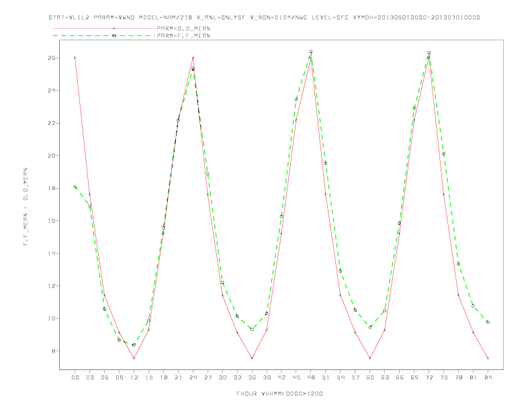Click y-axis tick label 18
Viewport: 532px width, 411px height.
52,188
